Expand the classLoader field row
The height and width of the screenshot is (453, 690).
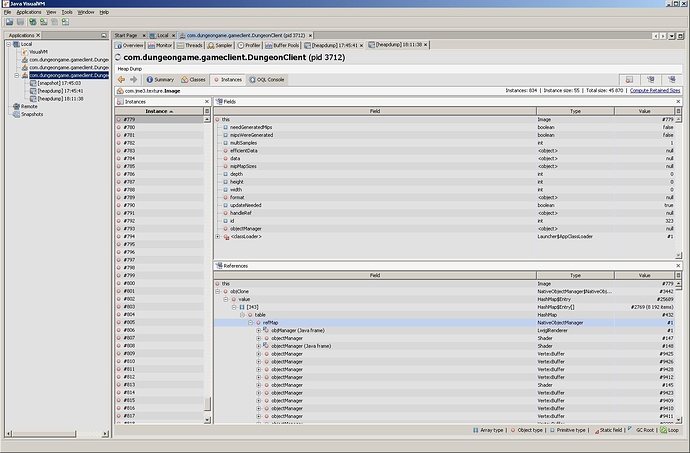point(217,236)
